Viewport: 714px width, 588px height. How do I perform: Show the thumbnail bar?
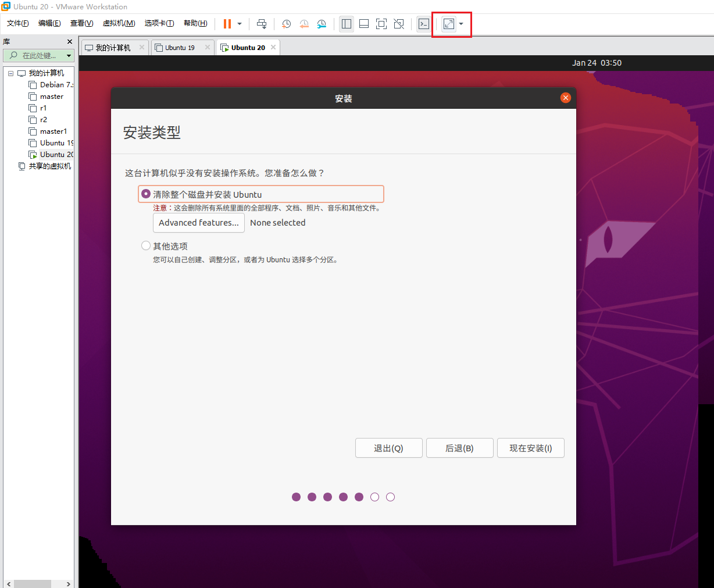point(363,24)
